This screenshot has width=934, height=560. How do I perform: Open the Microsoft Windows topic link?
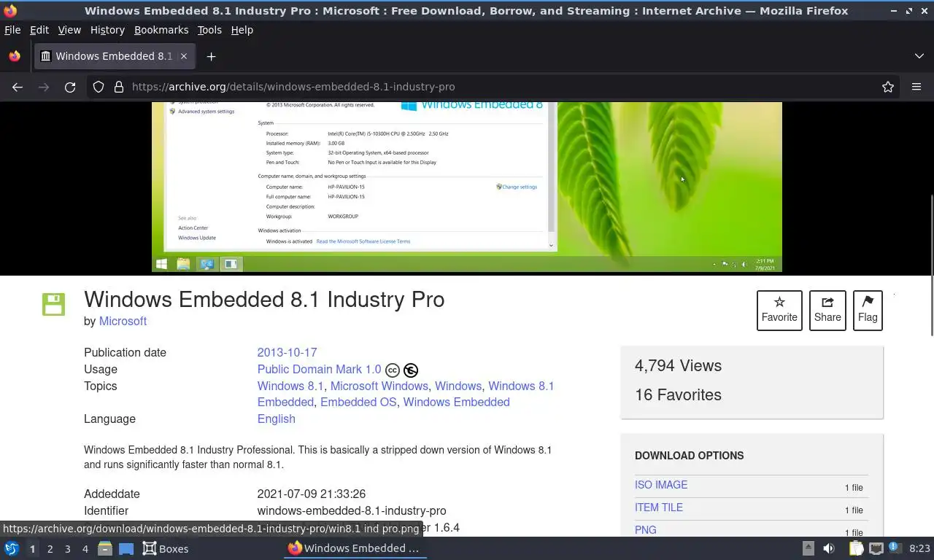point(379,386)
